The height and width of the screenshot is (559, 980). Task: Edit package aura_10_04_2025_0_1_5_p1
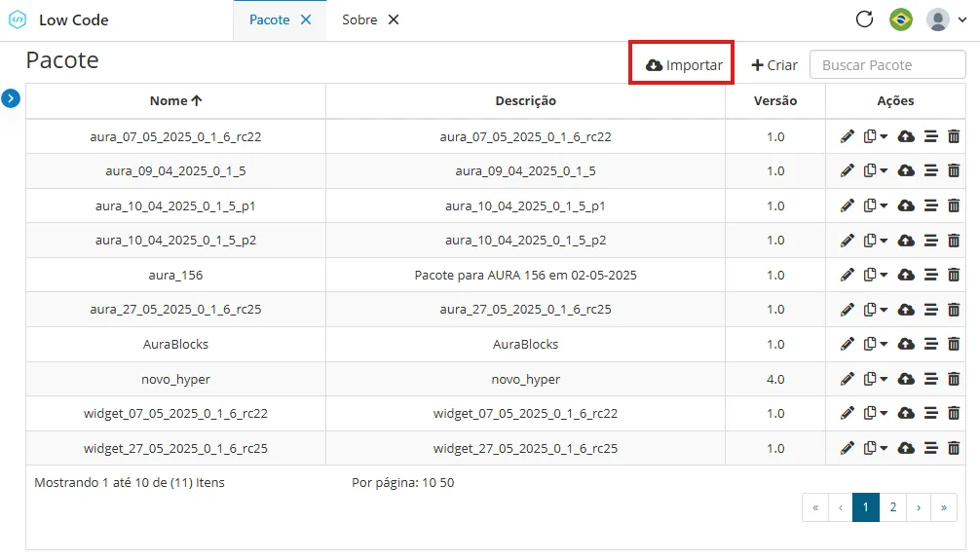tap(847, 205)
